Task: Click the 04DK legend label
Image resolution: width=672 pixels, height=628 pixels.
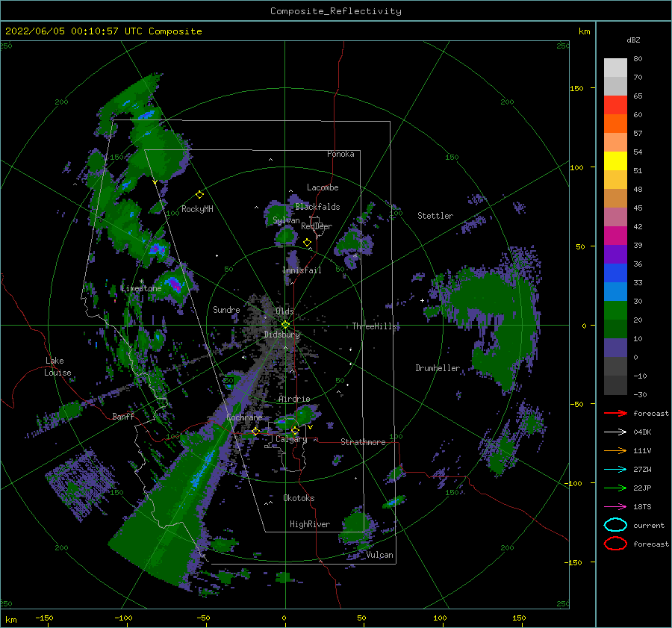Action: [x=642, y=432]
